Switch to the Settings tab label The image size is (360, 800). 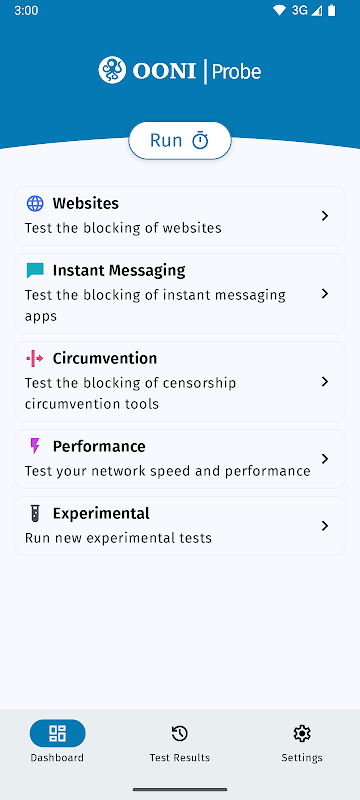302,758
